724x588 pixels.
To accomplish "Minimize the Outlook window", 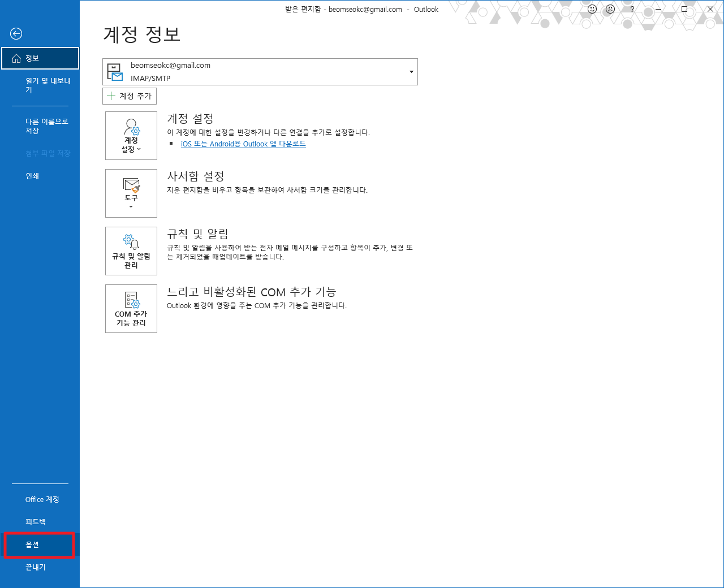I will (x=658, y=9).
